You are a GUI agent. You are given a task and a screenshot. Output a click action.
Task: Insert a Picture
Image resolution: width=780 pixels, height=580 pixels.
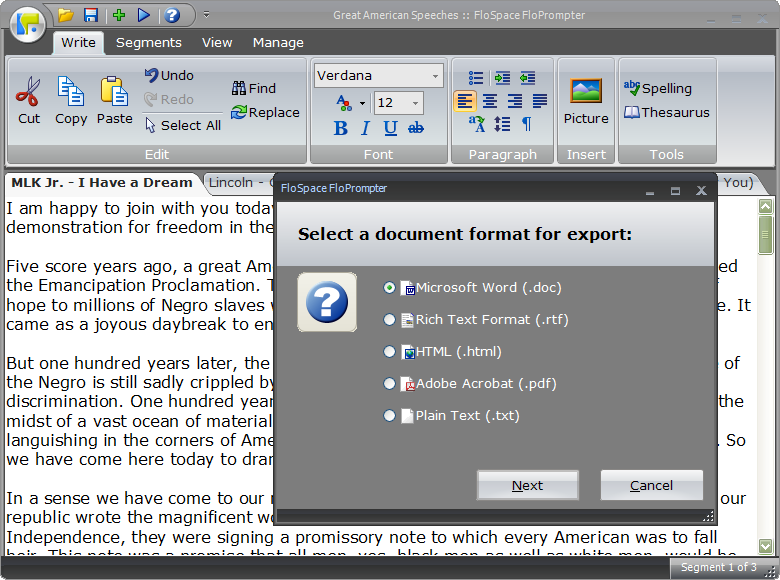585,101
